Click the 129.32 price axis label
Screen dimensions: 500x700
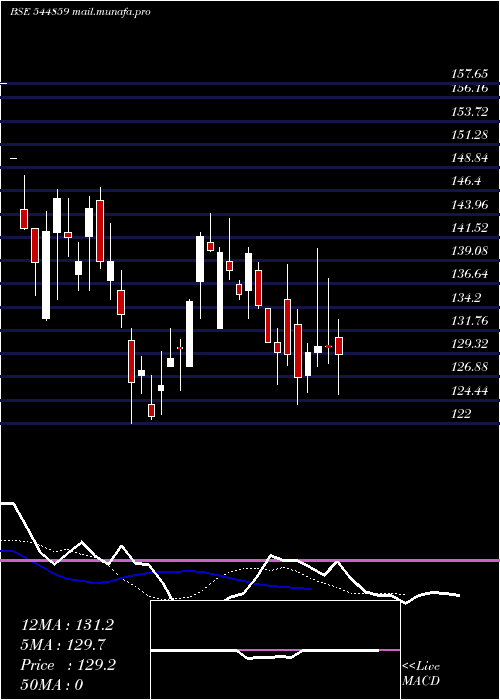(469, 344)
